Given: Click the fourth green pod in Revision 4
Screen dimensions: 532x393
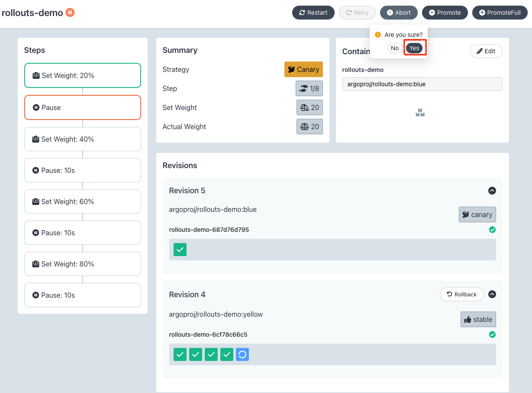Looking at the screenshot, I should click(227, 354).
